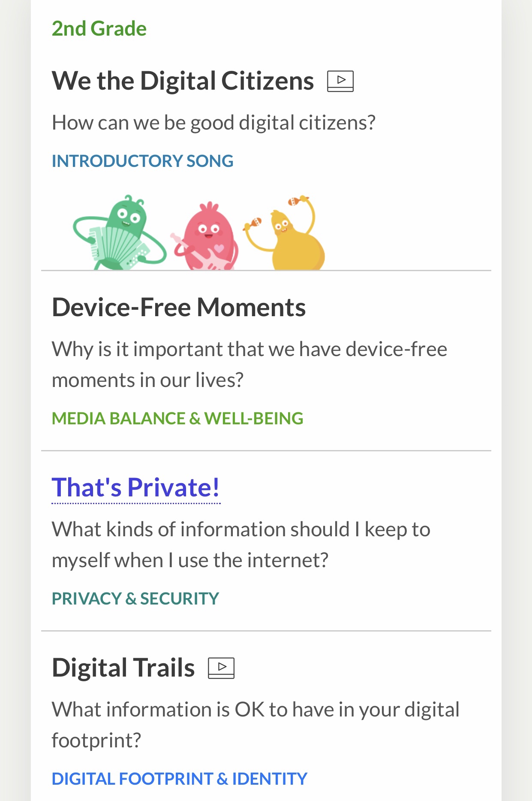Click video icon beside Digital Trails
The image size is (532, 801).
click(x=221, y=668)
